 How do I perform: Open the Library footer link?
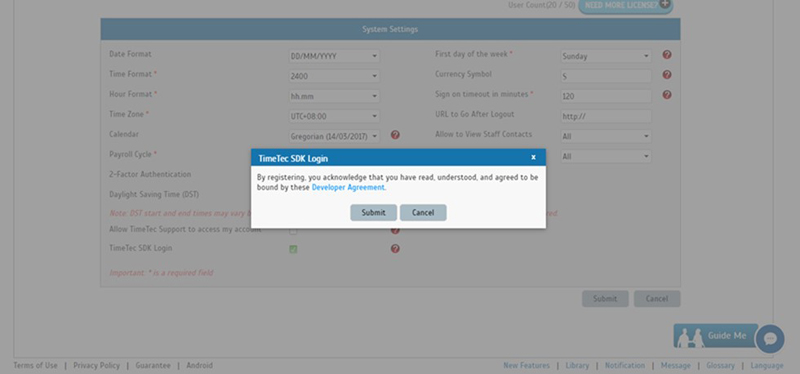pos(577,365)
